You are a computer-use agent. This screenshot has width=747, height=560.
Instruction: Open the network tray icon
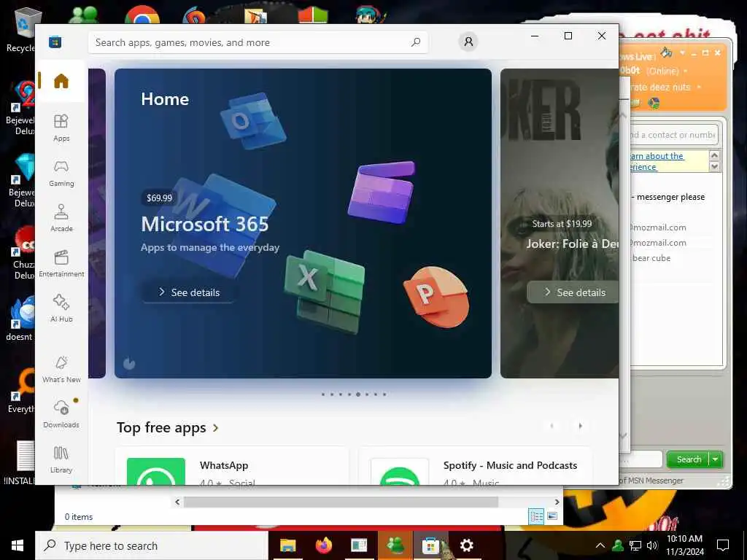click(635, 545)
